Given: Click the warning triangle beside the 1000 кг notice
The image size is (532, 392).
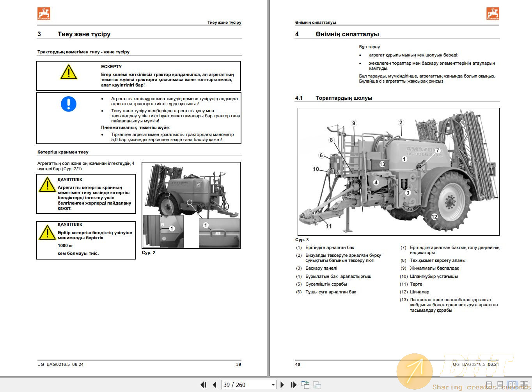Looking at the screenshot, I should coord(47,233).
